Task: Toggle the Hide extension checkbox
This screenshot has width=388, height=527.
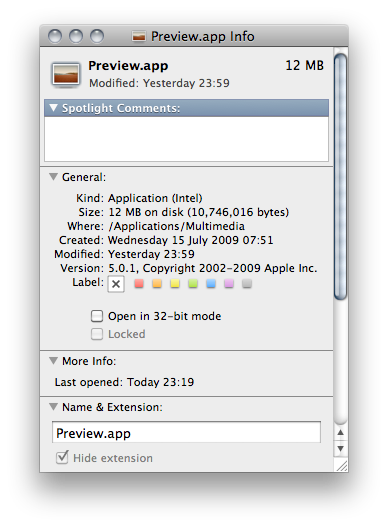Action: pos(62,457)
